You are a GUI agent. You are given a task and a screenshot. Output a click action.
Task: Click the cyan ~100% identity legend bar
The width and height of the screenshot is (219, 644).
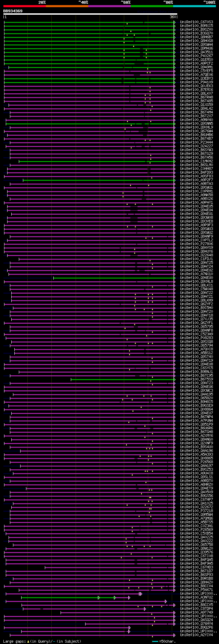[194, 6]
